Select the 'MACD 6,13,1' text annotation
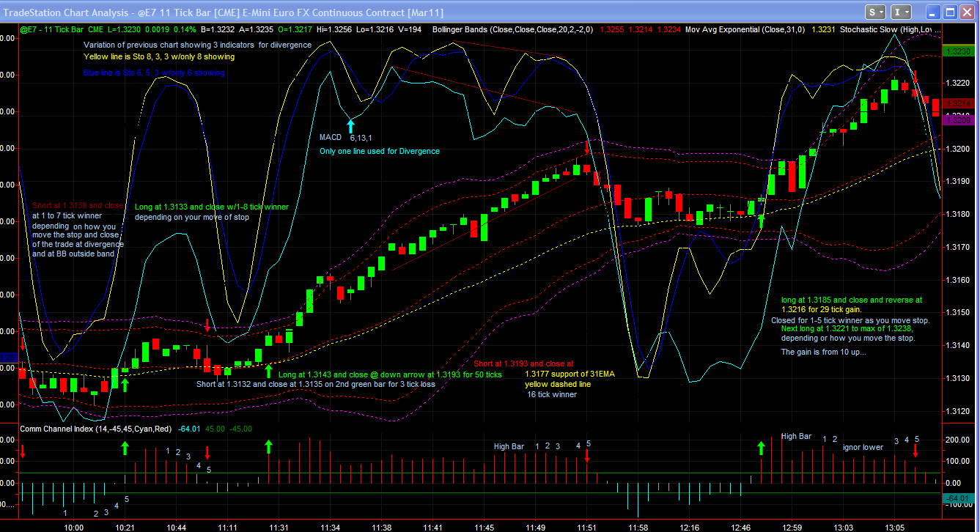The height and width of the screenshot is (532, 980). [345, 137]
